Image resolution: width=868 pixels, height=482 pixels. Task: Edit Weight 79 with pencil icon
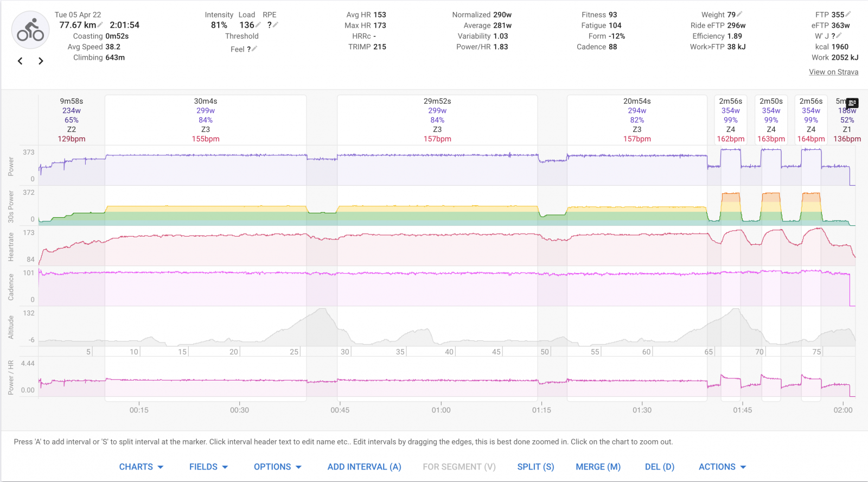(739, 15)
